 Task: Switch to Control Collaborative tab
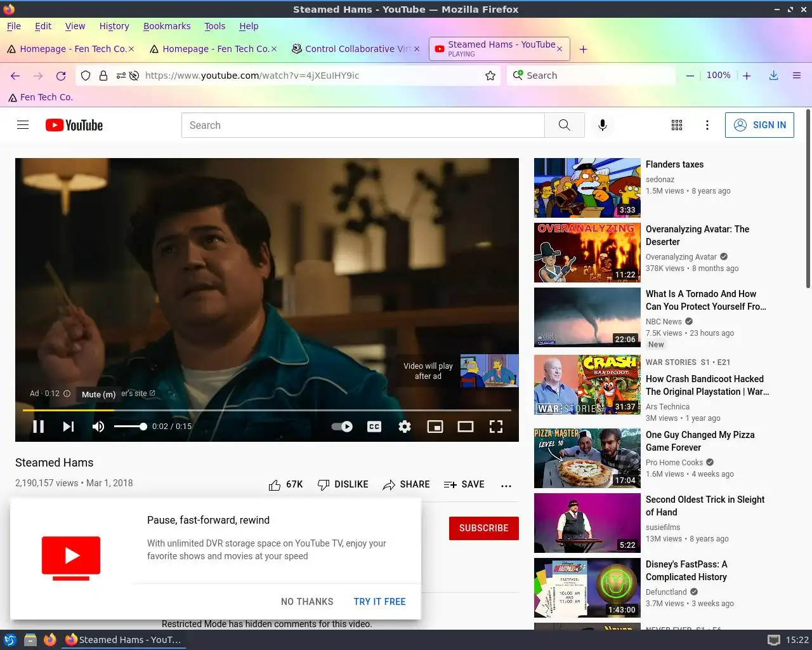(x=355, y=49)
